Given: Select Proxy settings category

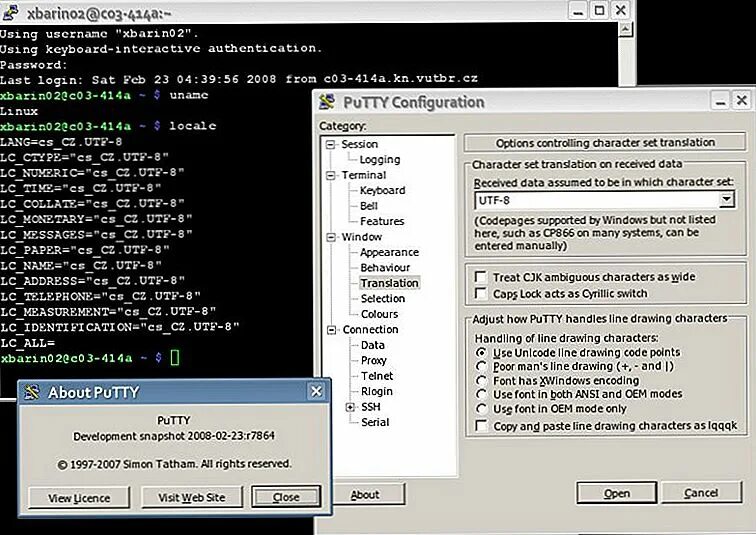Looking at the screenshot, I should coord(374,360).
